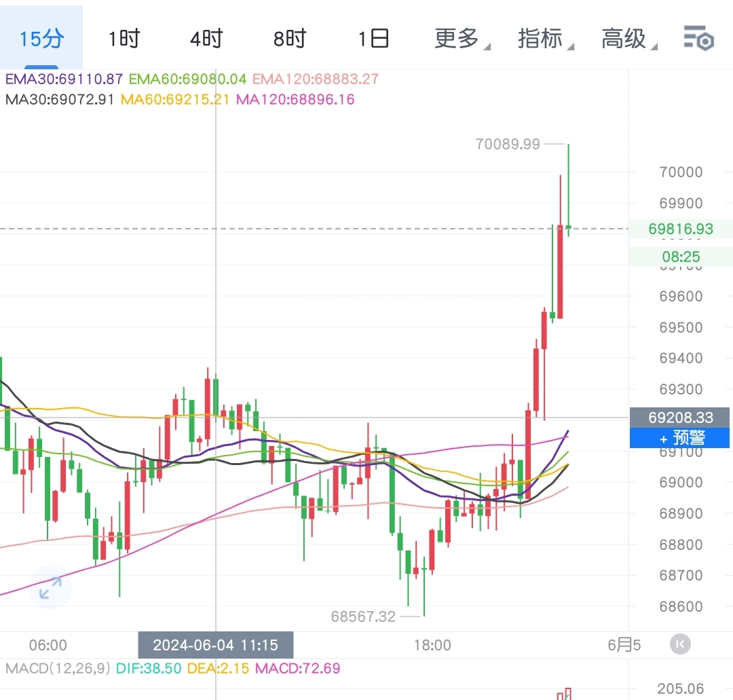Expand the 更多 timeframe dropdown

click(x=462, y=38)
